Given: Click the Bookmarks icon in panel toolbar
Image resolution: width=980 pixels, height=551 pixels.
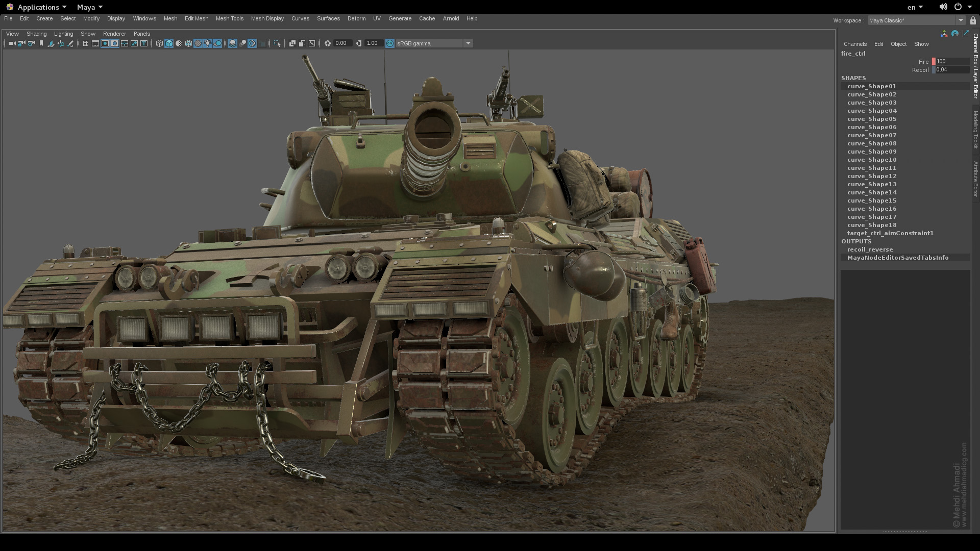Looking at the screenshot, I should pos(41,43).
